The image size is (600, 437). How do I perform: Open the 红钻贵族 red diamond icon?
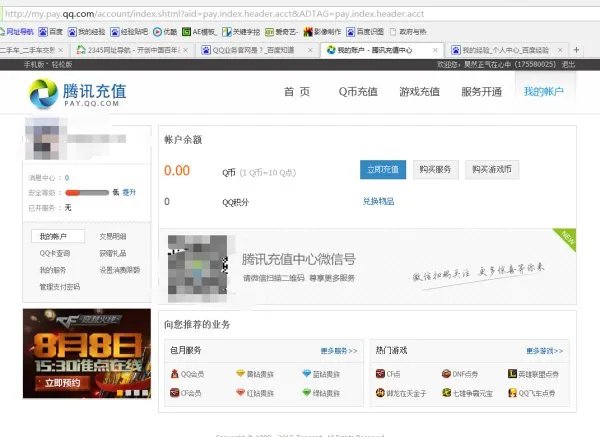pyautogui.click(x=240, y=393)
